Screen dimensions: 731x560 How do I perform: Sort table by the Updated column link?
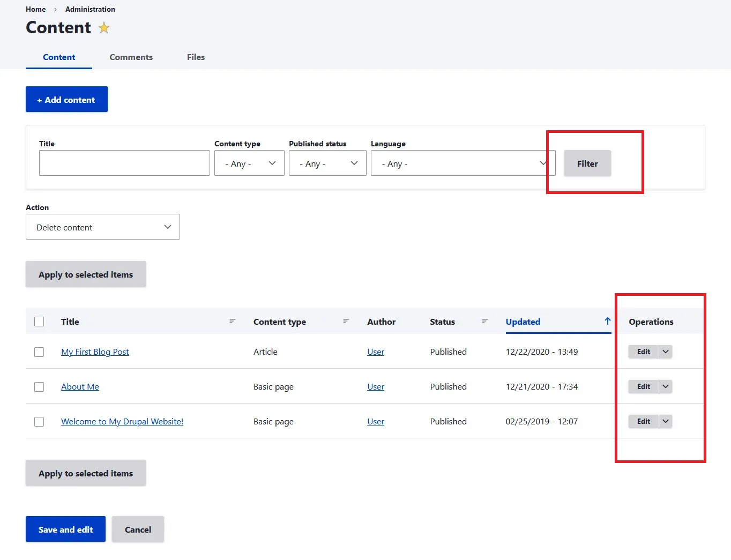click(523, 322)
